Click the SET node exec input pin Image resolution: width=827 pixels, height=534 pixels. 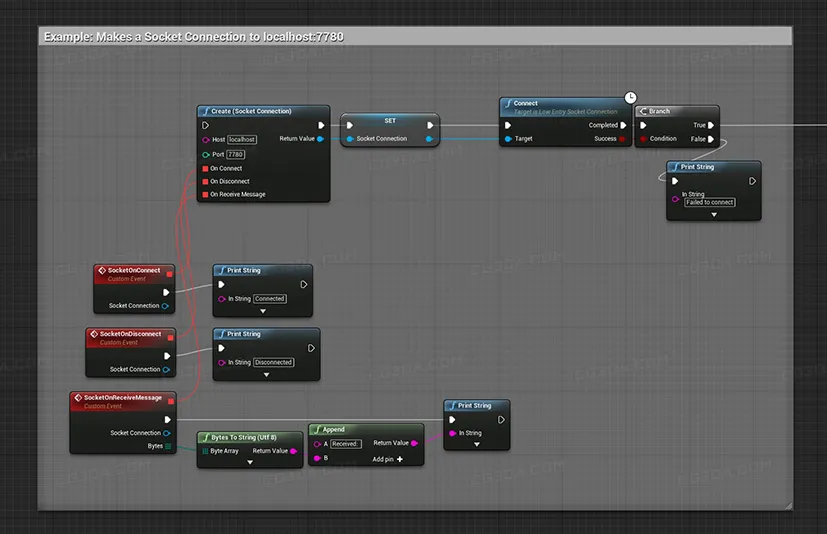click(x=350, y=125)
